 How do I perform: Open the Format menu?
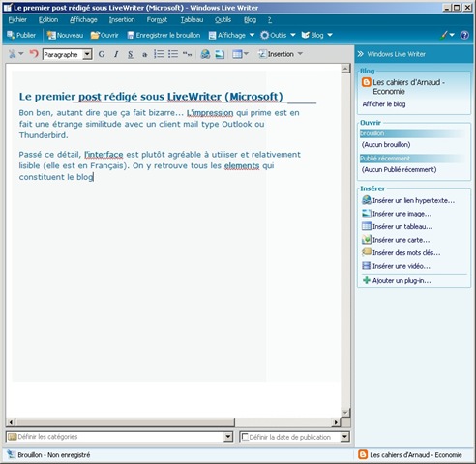coord(157,20)
